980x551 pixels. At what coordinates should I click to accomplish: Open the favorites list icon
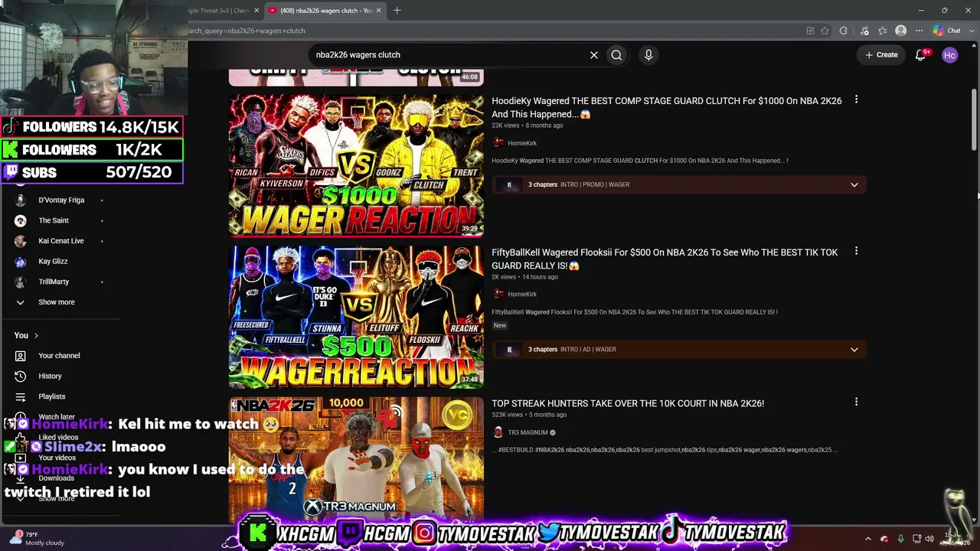(883, 31)
